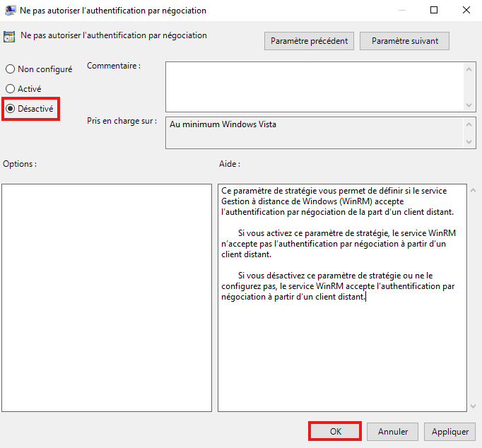Screen dimensions: 482x448
Task: Select the Désactivé radio button
Action: 11,109
